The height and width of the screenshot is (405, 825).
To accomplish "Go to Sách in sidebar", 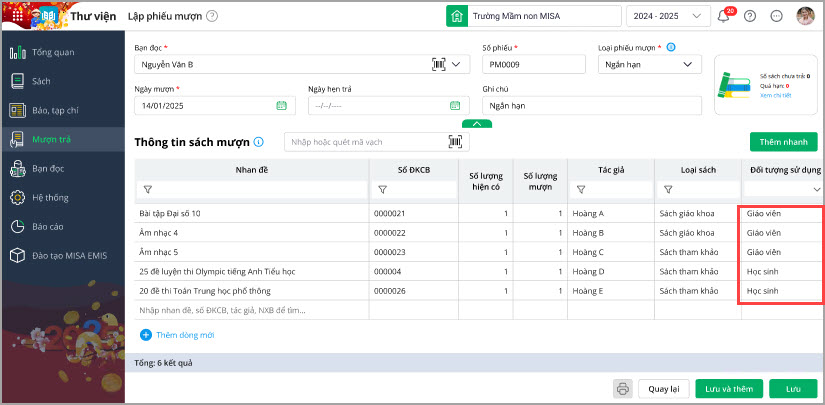I will (40, 80).
